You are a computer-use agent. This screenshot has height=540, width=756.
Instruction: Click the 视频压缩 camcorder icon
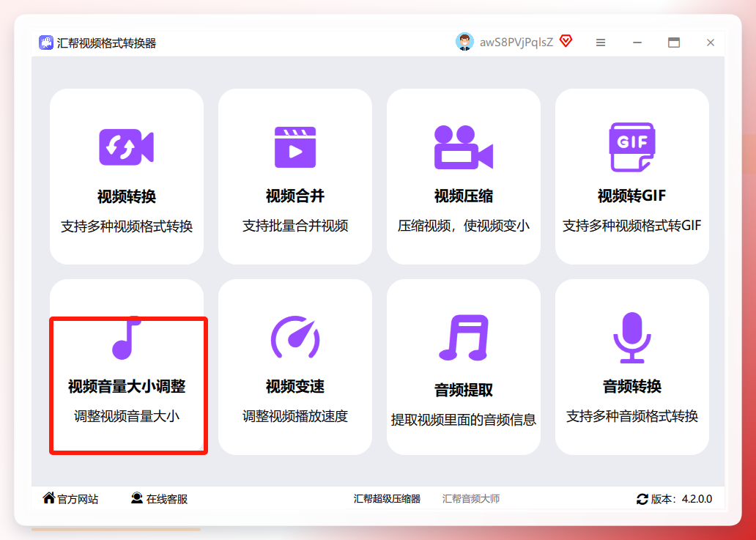click(463, 147)
